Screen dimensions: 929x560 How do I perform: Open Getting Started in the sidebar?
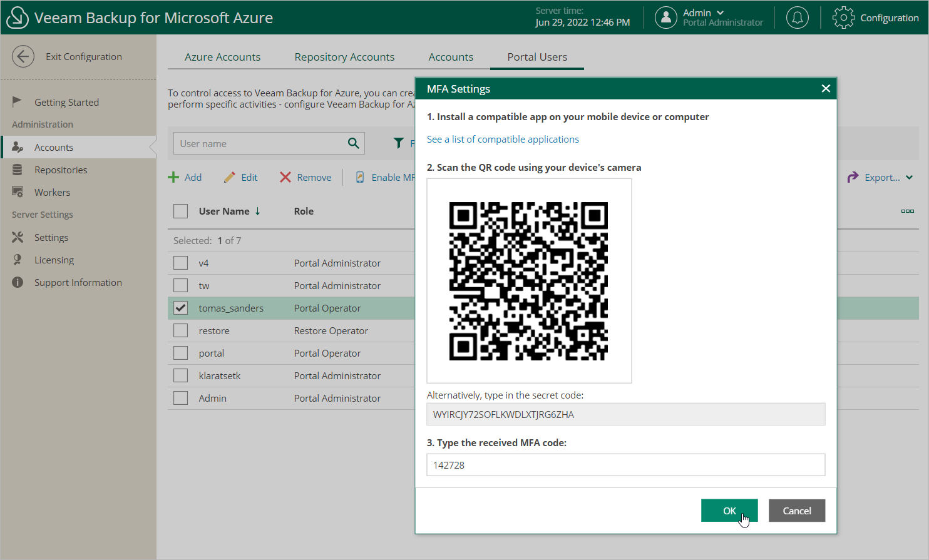coord(66,102)
